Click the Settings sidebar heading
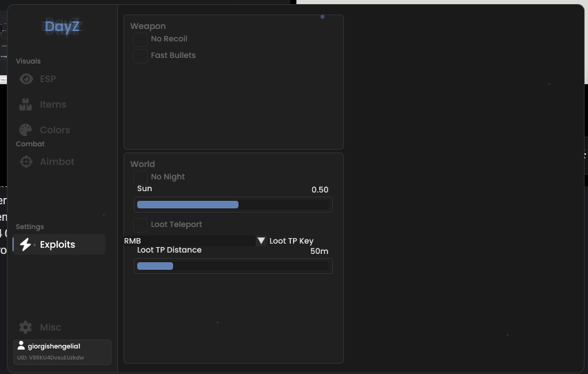Image resolution: width=588 pixels, height=374 pixels. tap(30, 227)
